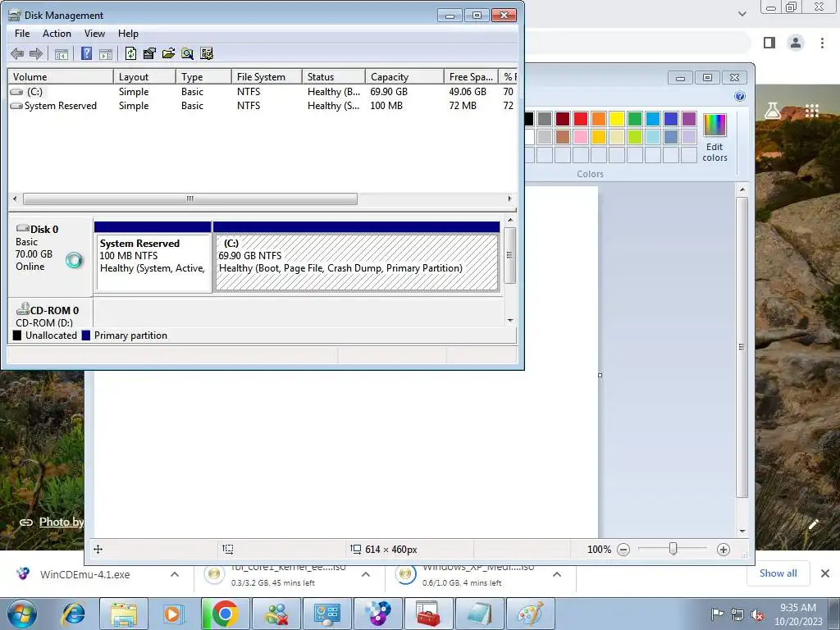Open the Help menu in Disk Management
Screen dimensions: 840x630
[x=128, y=33]
